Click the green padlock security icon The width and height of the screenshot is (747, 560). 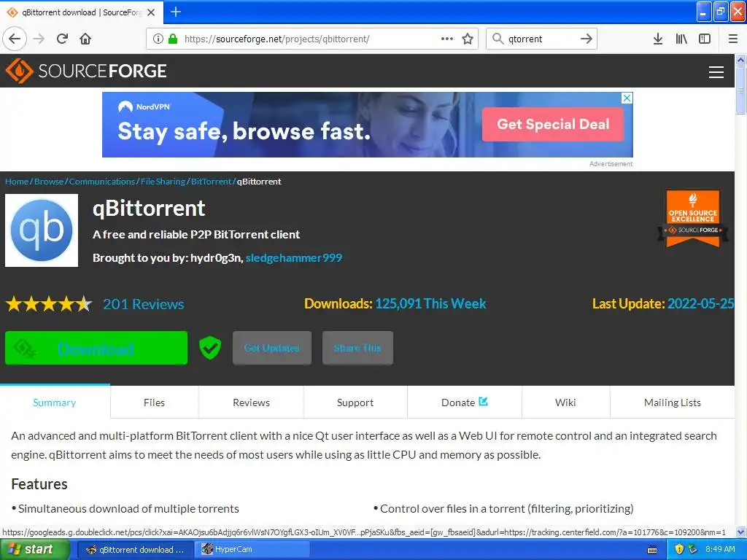pos(173,39)
